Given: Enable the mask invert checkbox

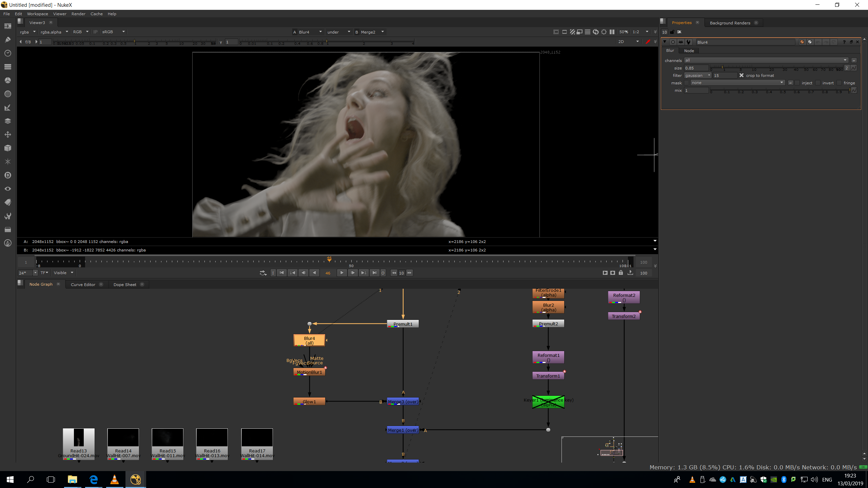Looking at the screenshot, I should pyautogui.click(x=818, y=83).
